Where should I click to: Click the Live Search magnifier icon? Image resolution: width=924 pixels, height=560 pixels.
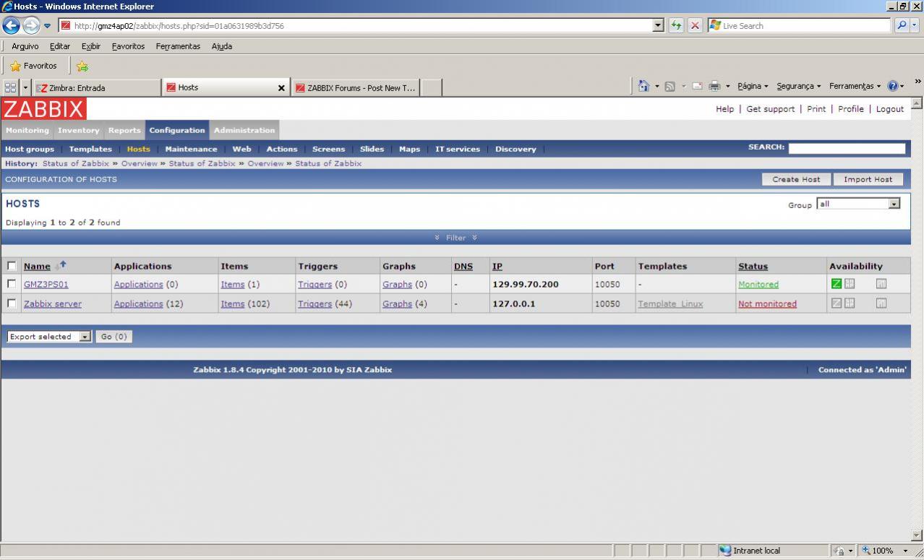902,25
